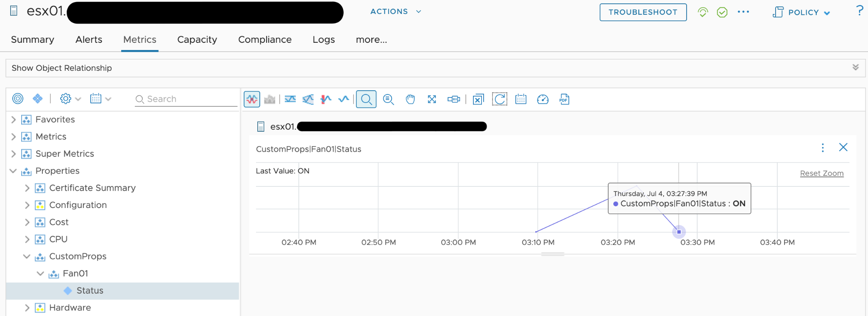The image size is (868, 316).
Task: Collapse the Fan01 node
Action: tap(40, 274)
